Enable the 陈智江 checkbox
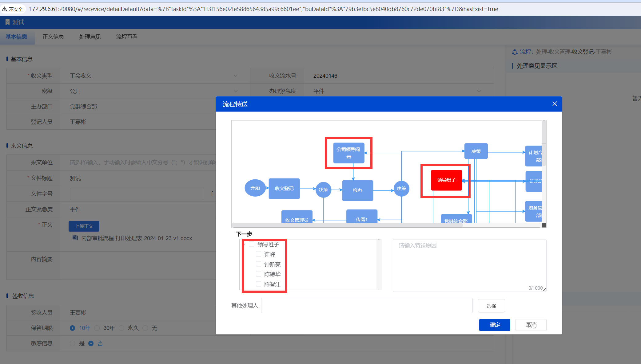This screenshot has width=641, height=364. pyautogui.click(x=259, y=284)
